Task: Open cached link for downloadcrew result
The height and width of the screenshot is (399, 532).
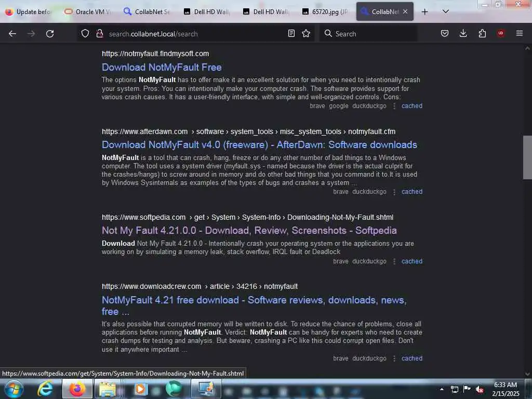Action: (x=412, y=358)
